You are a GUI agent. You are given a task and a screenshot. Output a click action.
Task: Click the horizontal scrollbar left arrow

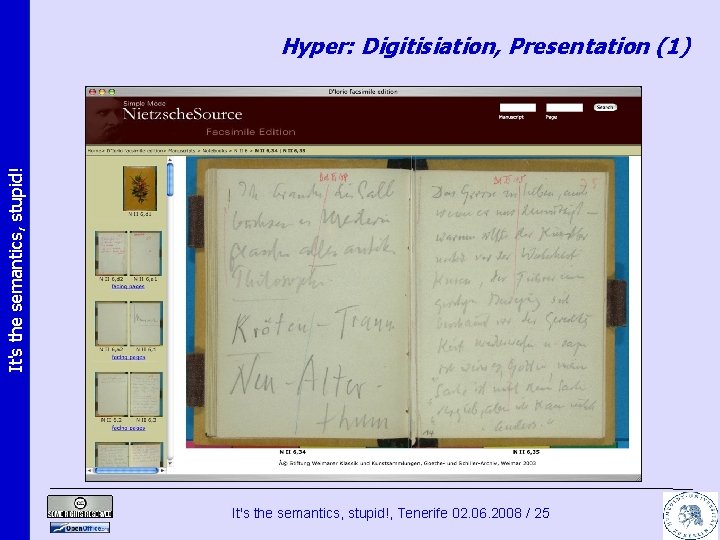[90, 470]
